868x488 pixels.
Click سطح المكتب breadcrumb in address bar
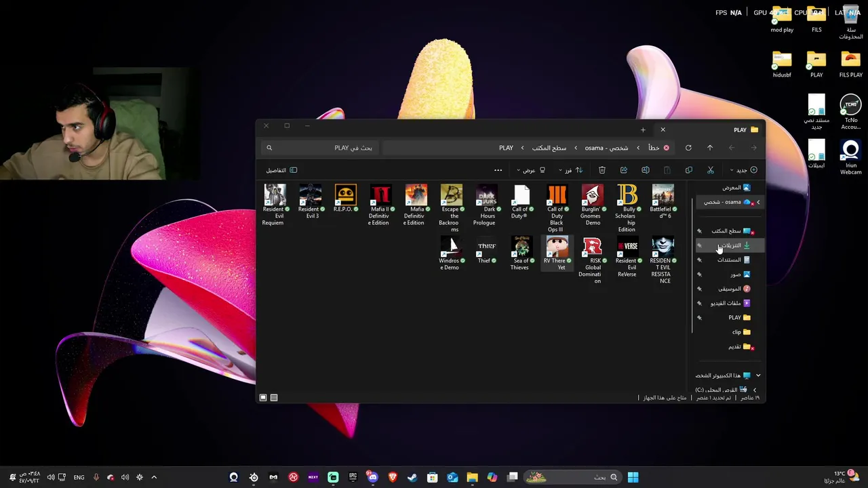[x=549, y=148]
